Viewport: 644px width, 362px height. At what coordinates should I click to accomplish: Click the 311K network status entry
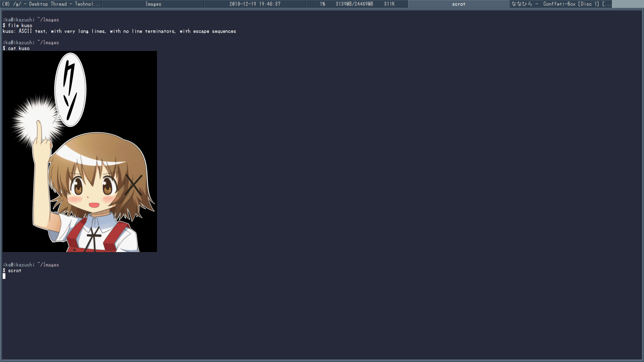(389, 4)
